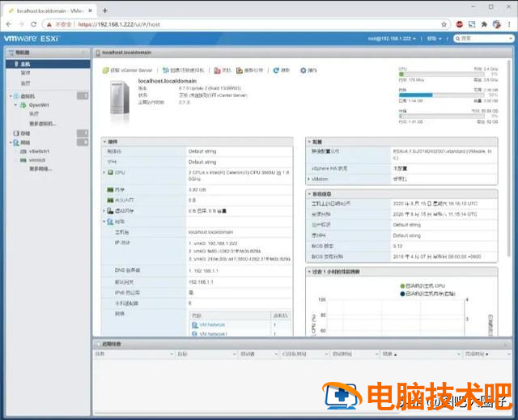Click the CPU chip icon in the Hardware panel

(111, 172)
